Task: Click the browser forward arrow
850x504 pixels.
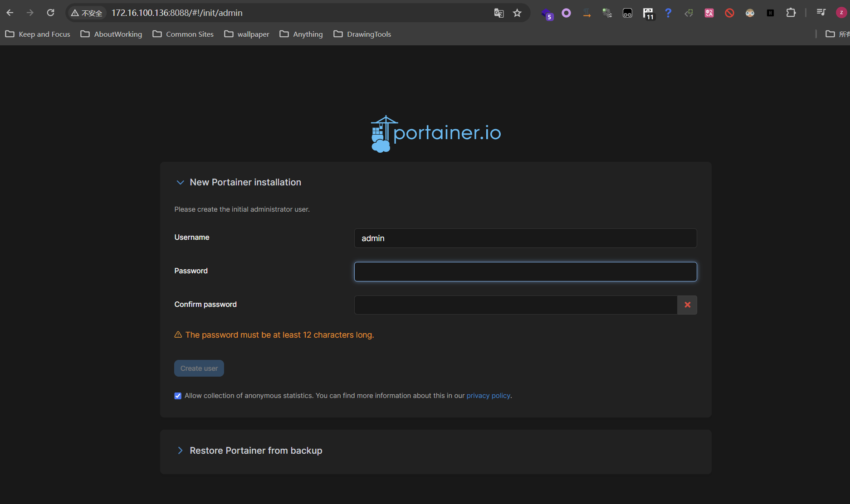Action: (30, 13)
